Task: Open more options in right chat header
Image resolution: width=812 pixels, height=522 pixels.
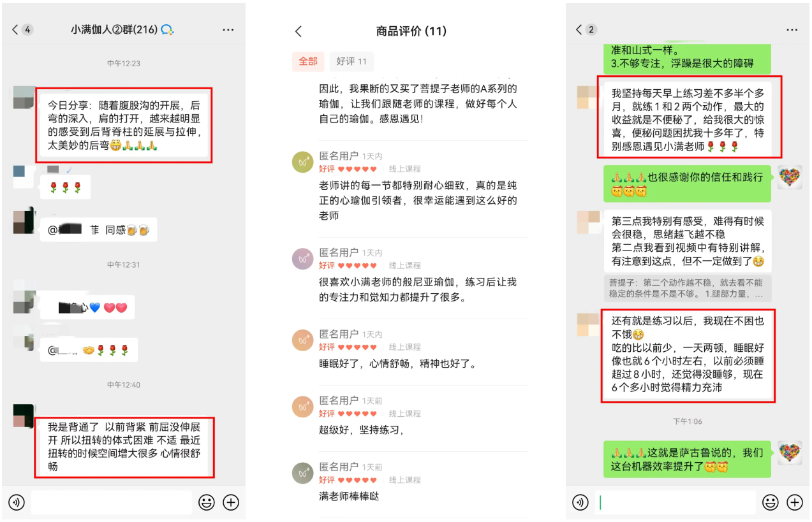Action: tap(792, 30)
